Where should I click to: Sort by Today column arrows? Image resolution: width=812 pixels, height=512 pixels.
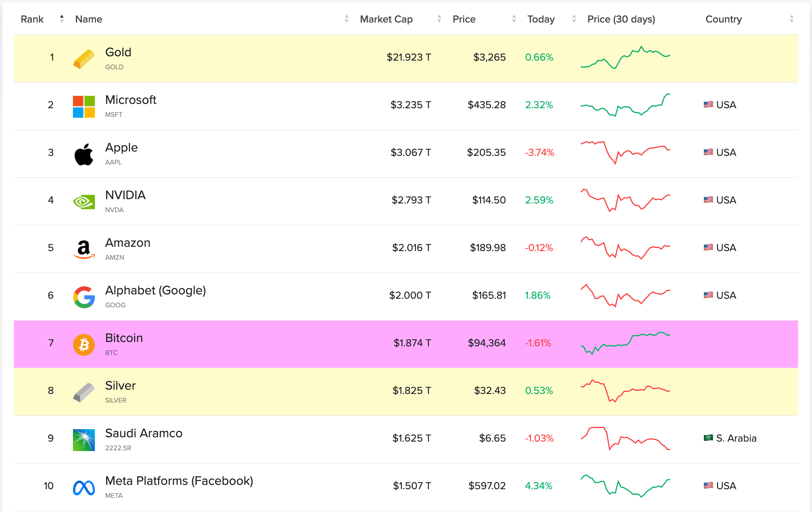click(x=574, y=19)
